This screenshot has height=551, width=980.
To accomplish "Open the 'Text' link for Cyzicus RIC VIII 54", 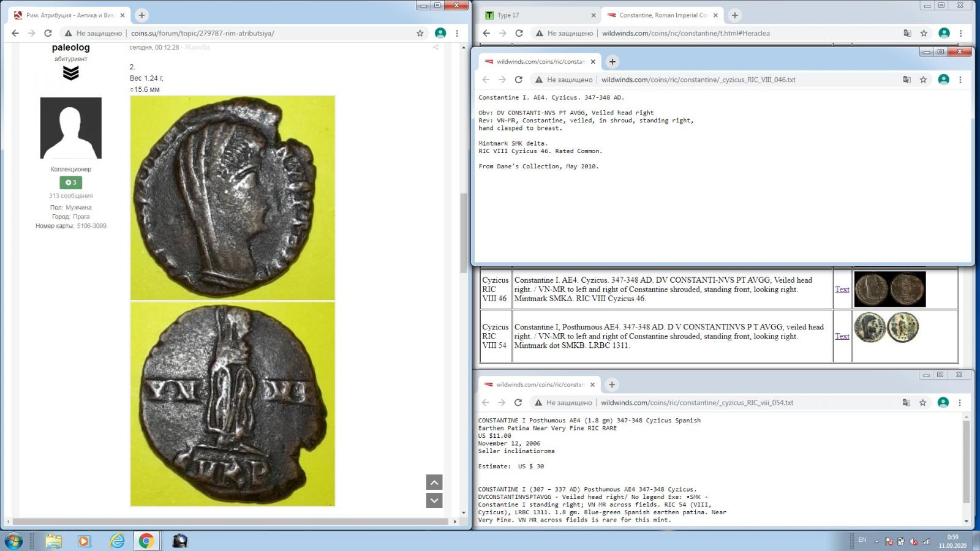I will click(842, 336).
